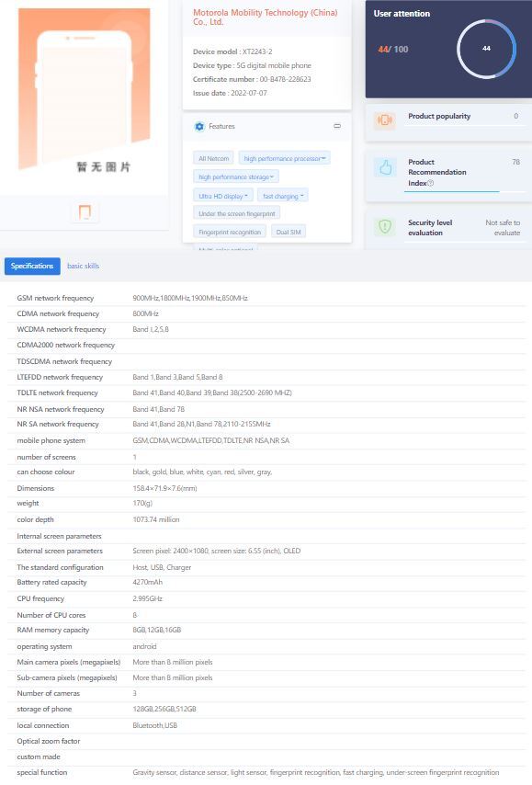Click the Fingerprint recognition tag
Image resolution: width=532 pixels, height=785 pixels.
tap(229, 232)
